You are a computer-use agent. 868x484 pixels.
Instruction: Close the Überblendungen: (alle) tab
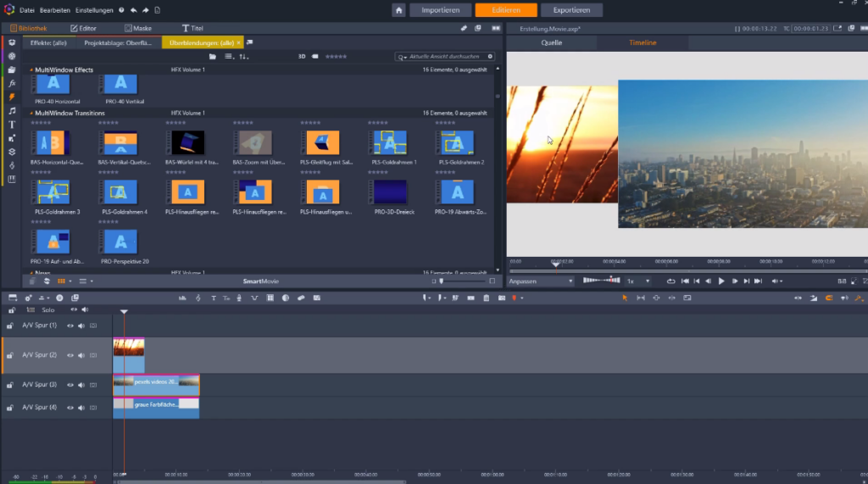point(238,42)
